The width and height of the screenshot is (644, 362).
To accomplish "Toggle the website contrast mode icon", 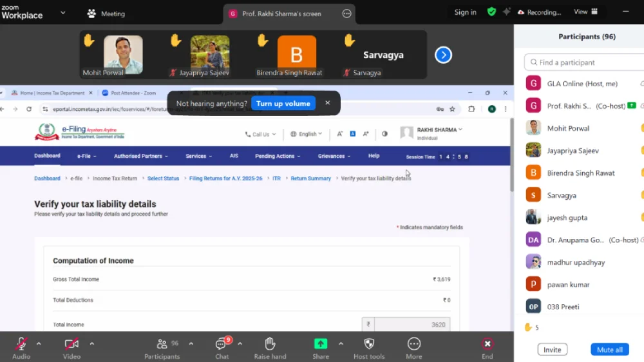I will tap(384, 134).
